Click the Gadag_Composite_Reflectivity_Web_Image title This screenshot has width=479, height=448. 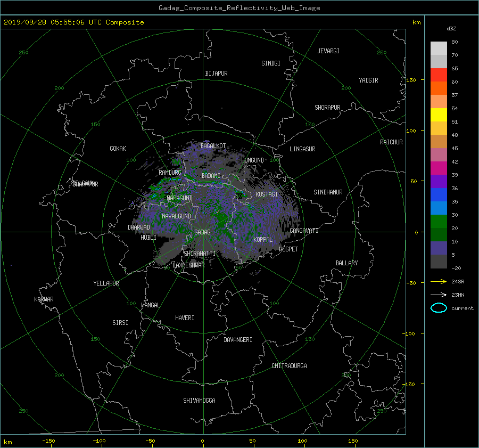(239, 8)
